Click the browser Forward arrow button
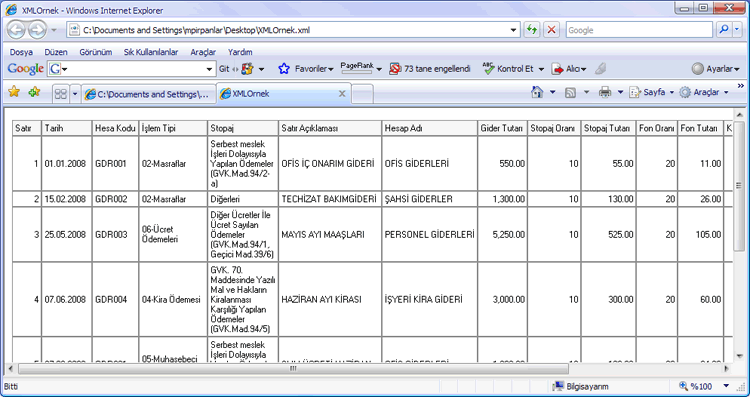This screenshot has height=397, width=750. click(x=36, y=30)
